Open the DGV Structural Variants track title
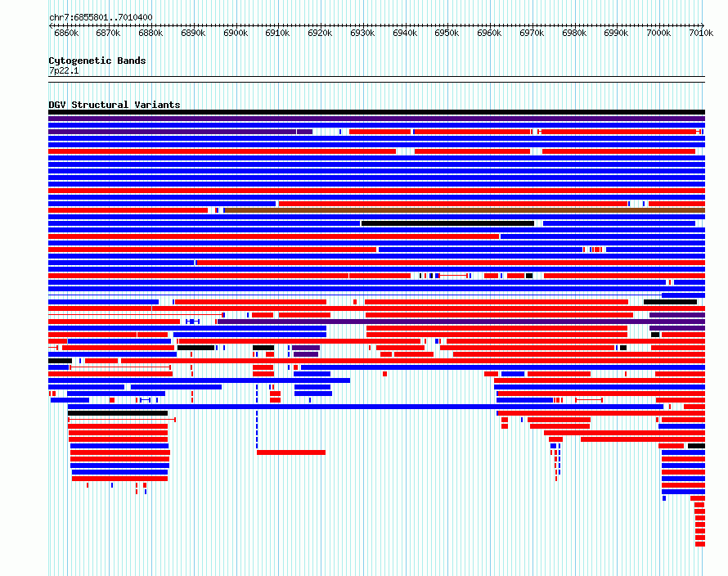 pos(115,105)
